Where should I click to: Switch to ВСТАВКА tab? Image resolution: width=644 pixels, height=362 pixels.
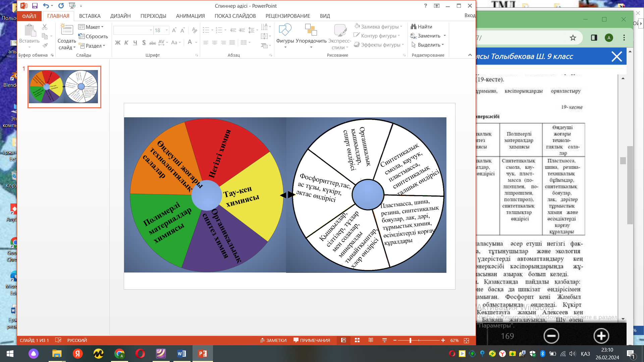[x=90, y=16]
